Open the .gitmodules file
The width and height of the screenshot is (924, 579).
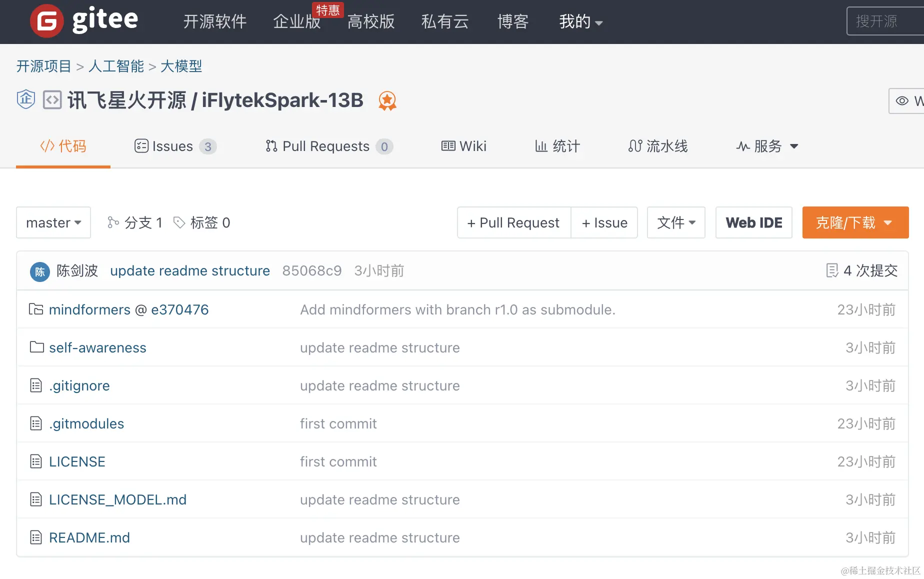coord(86,423)
